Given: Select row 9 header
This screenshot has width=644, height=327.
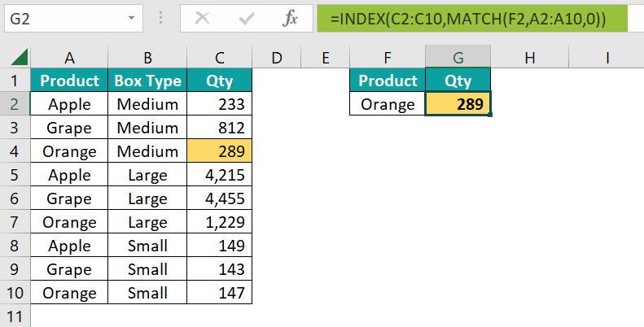Looking at the screenshot, I should pos(15,269).
